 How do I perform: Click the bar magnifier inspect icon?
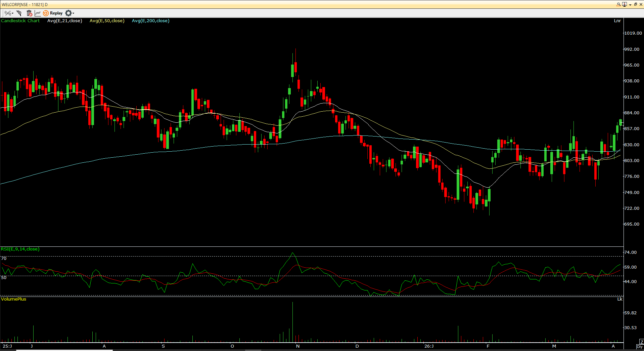pyautogui.click(x=19, y=13)
